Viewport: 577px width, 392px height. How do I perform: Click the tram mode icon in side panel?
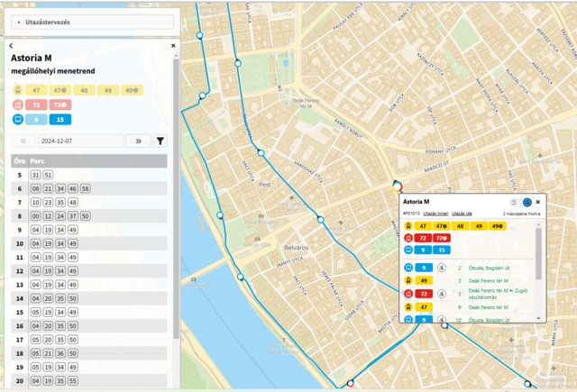click(18, 90)
